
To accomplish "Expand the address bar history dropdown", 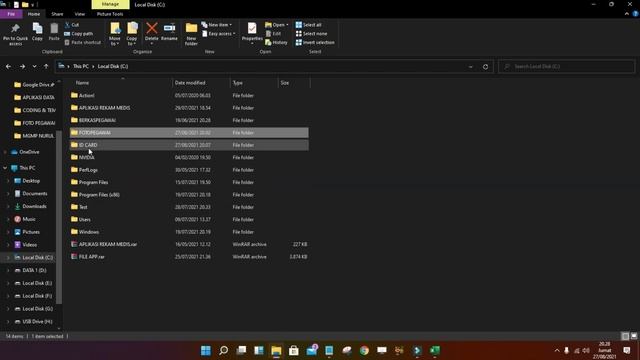I will point(471,67).
